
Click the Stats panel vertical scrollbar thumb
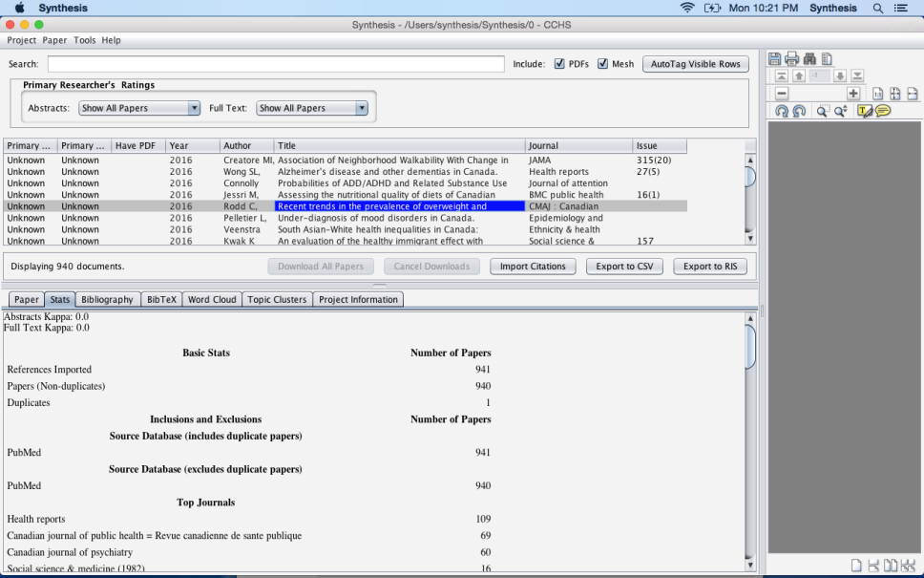[750, 346]
